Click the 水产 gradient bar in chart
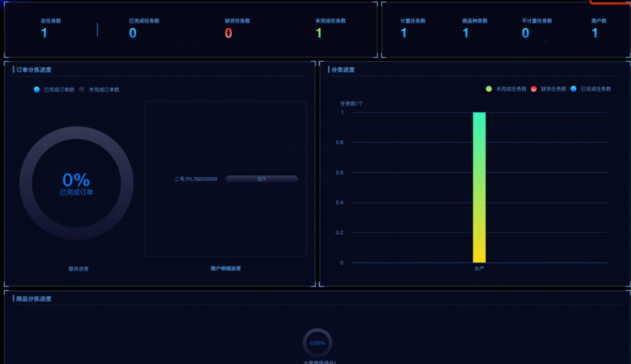Screen dimensions: 631x364 [479, 187]
